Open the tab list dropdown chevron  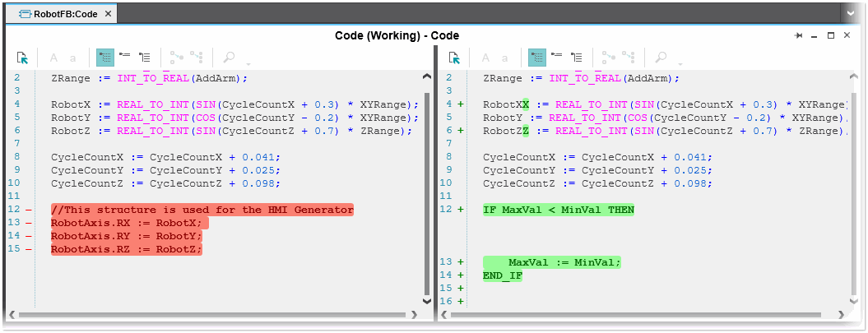pos(851,14)
